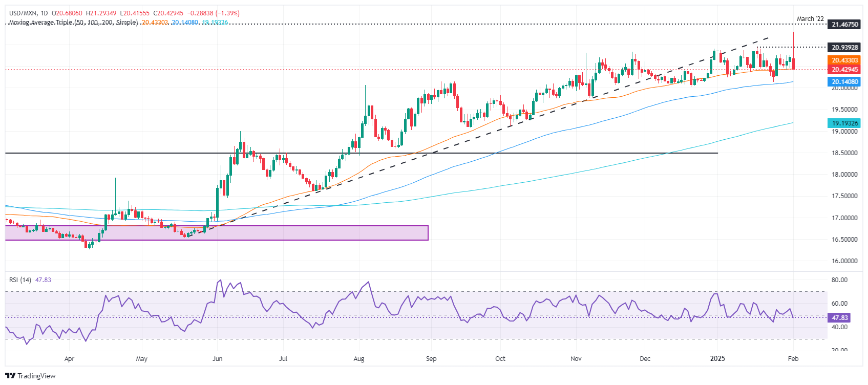The width and height of the screenshot is (868, 385).
Task: Click the purple 47.83 RSI axis tag
Action: [839, 318]
